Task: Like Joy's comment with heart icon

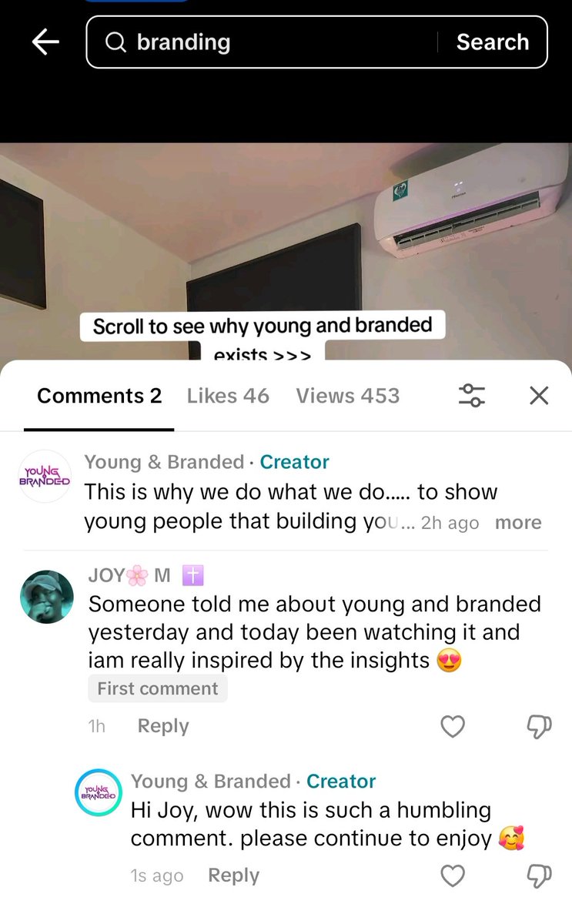Action: pos(453,726)
